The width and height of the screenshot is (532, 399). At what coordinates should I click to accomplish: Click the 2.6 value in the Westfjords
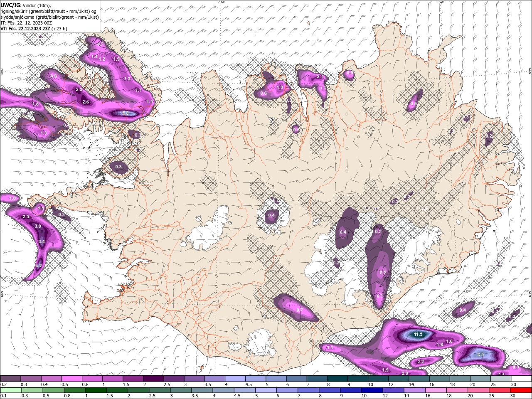tap(86, 102)
